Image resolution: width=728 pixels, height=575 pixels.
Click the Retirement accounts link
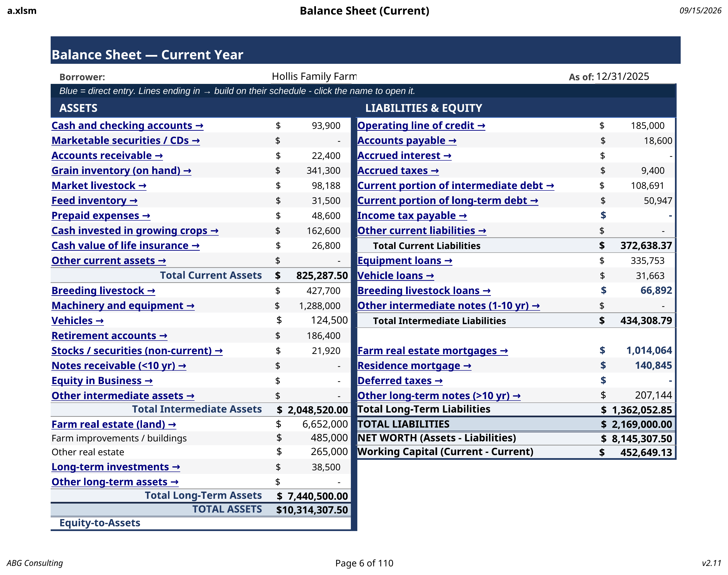point(109,336)
